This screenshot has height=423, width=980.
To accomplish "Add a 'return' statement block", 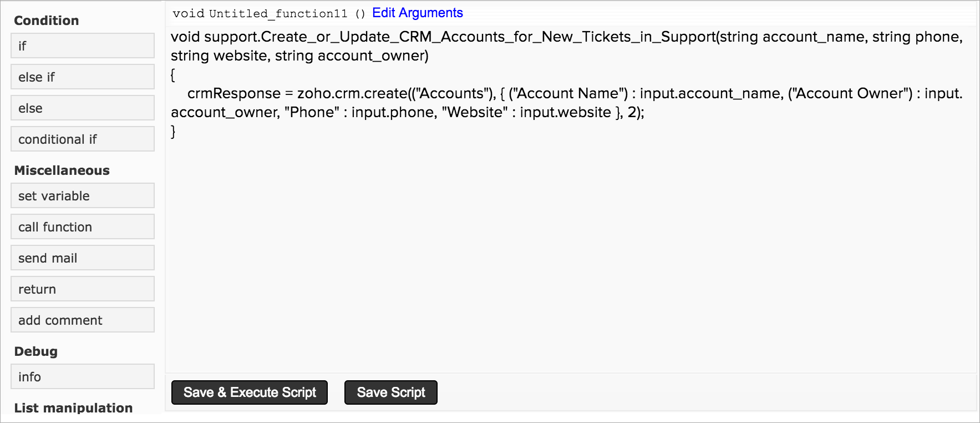I will pos(82,289).
